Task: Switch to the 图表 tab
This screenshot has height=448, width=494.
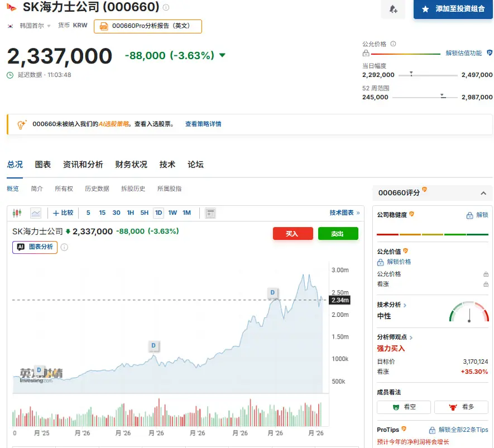Action: coord(43,165)
